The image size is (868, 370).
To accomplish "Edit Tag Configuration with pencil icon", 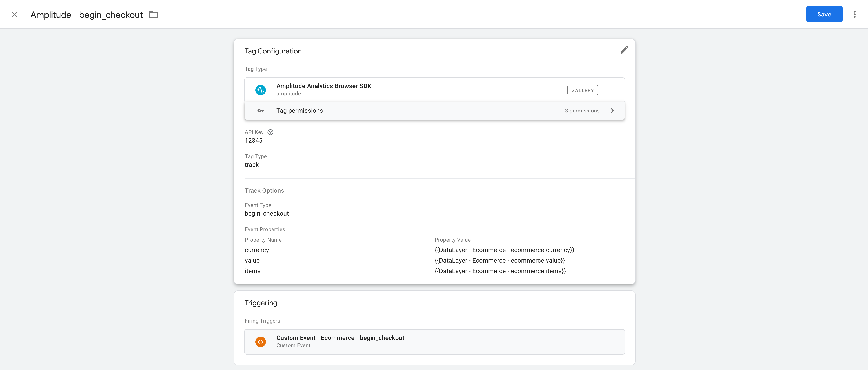I will [624, 50].
